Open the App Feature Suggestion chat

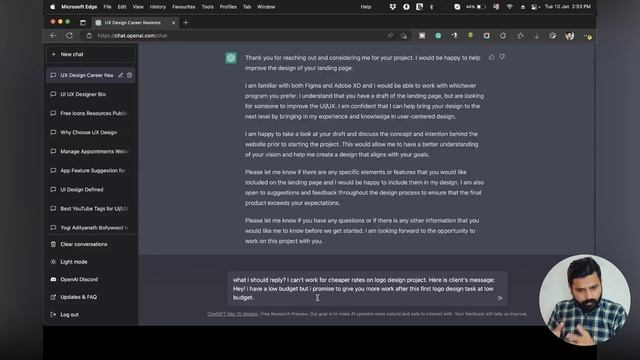tap(91, 171)
